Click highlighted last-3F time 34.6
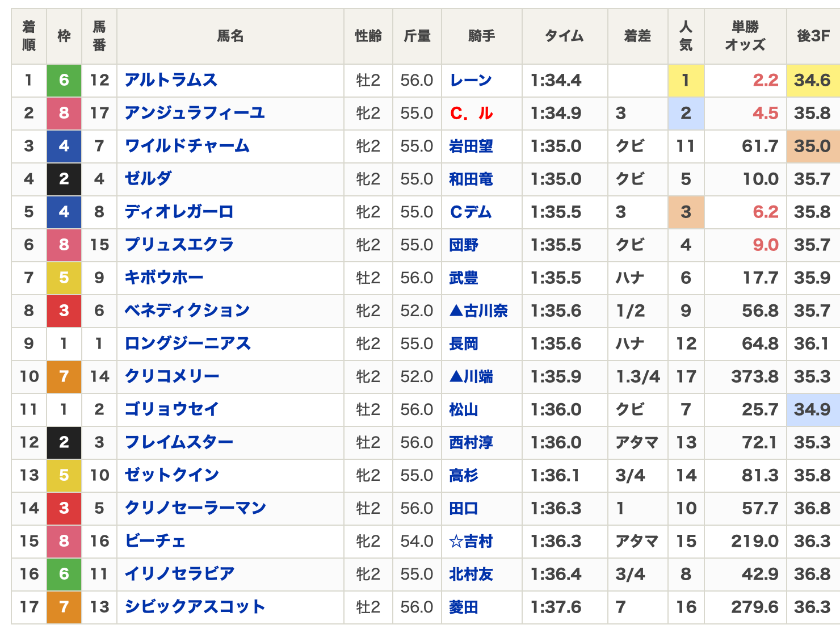 pyautogui.click(x=812, y=80)
